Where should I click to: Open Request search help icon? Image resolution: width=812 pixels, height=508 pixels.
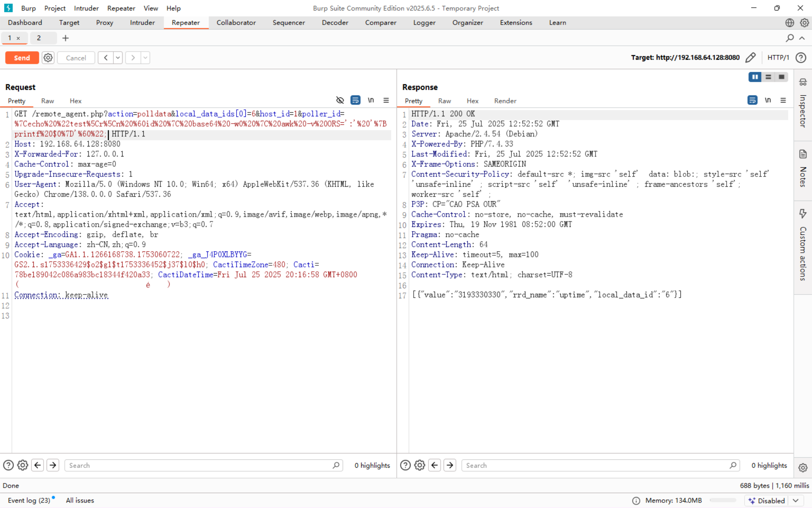pyautogui.click(x=8, y=465)
